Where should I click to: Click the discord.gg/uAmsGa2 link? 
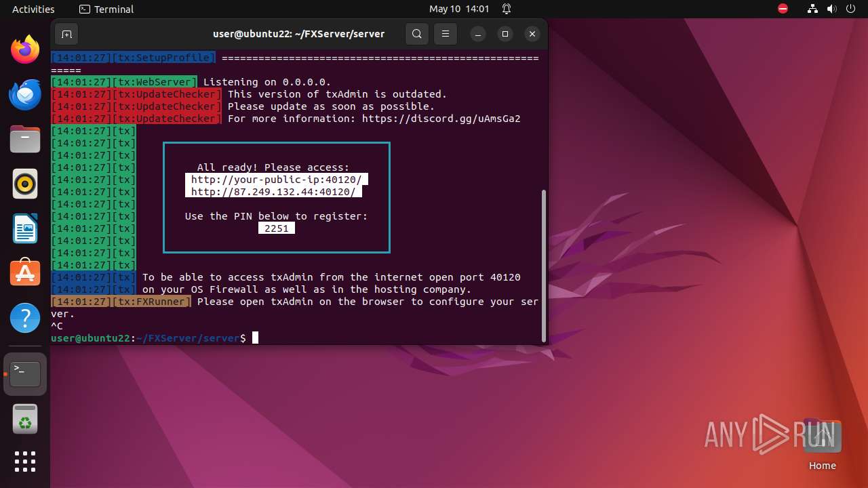click(x=441, y=119)
